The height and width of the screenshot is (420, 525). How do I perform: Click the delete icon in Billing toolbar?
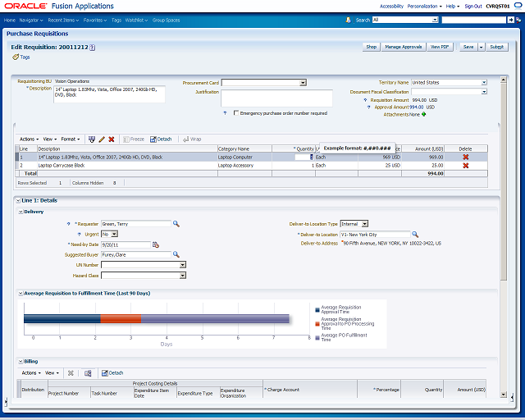click(x=71, y=373)
